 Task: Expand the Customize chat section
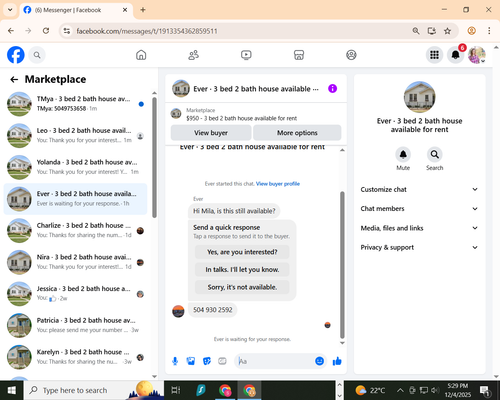click(419, 189)
